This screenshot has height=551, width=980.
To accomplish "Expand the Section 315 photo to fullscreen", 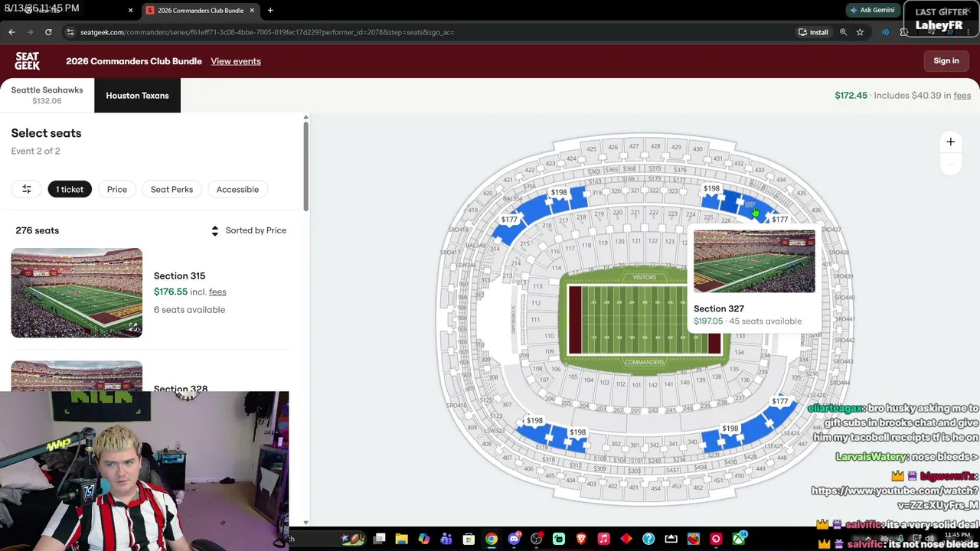I will click(133, 328).
